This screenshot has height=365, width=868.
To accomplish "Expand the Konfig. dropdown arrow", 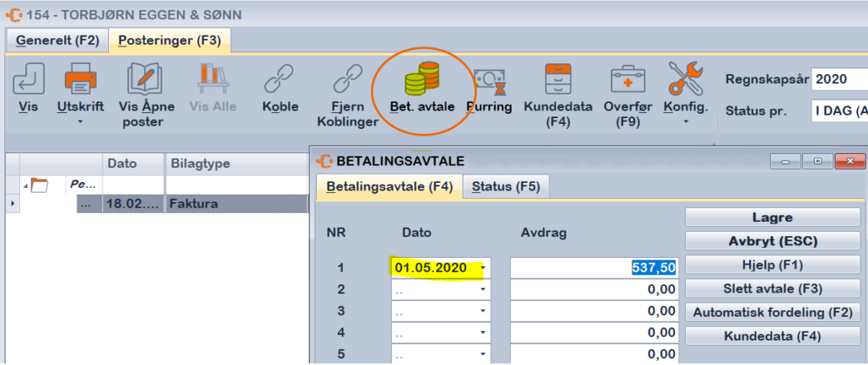I will (685, 121).
